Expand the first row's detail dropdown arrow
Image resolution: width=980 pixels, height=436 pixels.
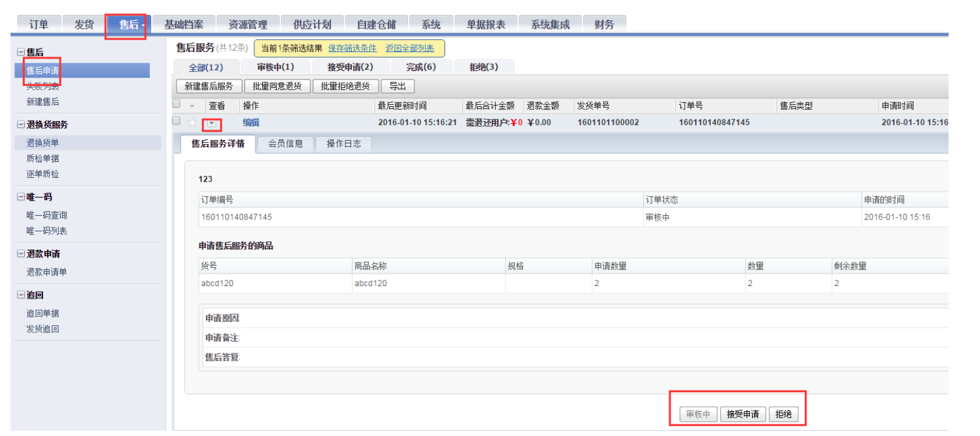(210, 122)
